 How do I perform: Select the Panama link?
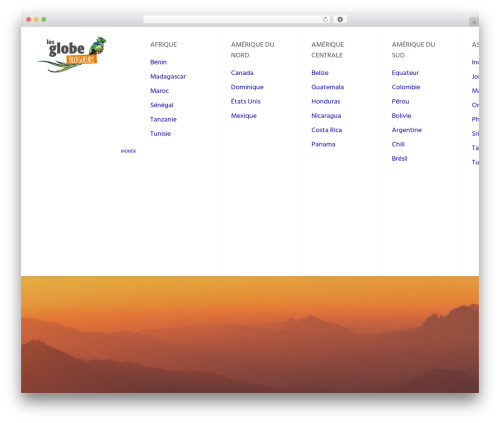pos(323,145)
